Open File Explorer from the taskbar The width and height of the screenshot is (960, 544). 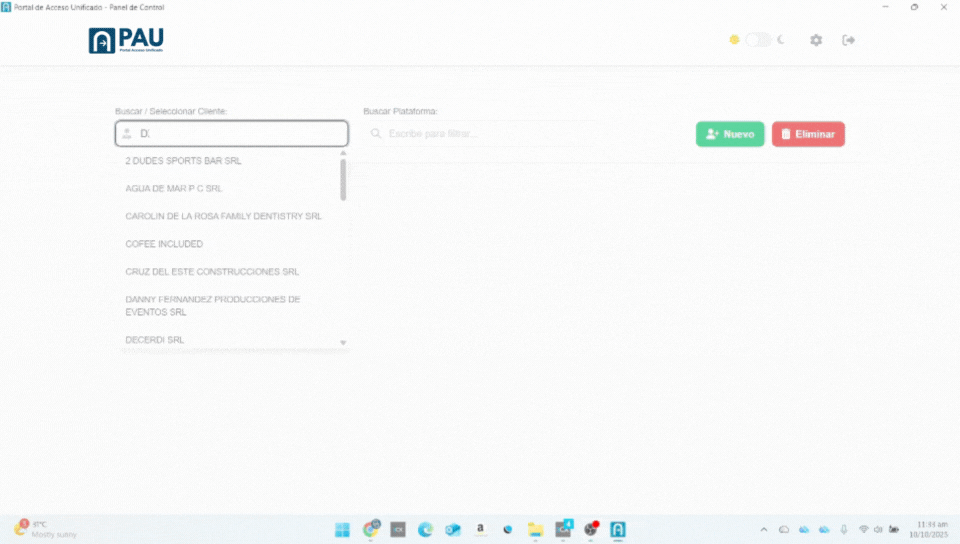(x=536, y=529)
